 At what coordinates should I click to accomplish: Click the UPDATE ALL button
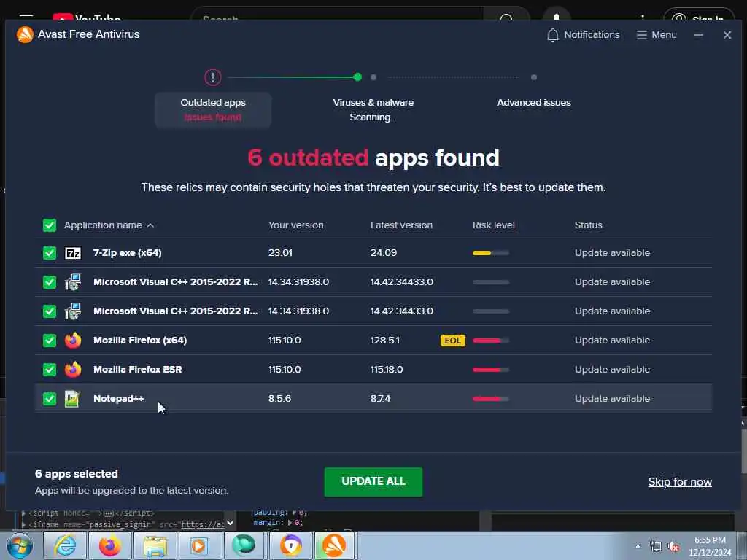(x=373, y=481)
